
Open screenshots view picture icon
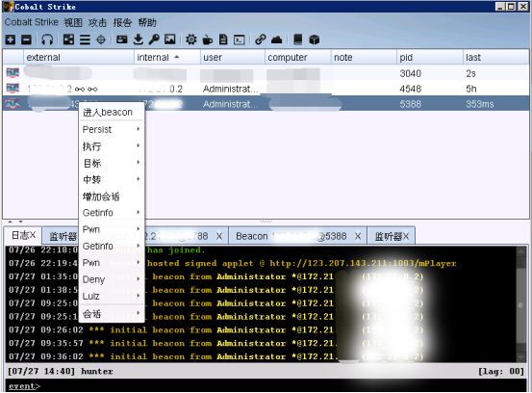pyautogui.click(x=169, y=39)
